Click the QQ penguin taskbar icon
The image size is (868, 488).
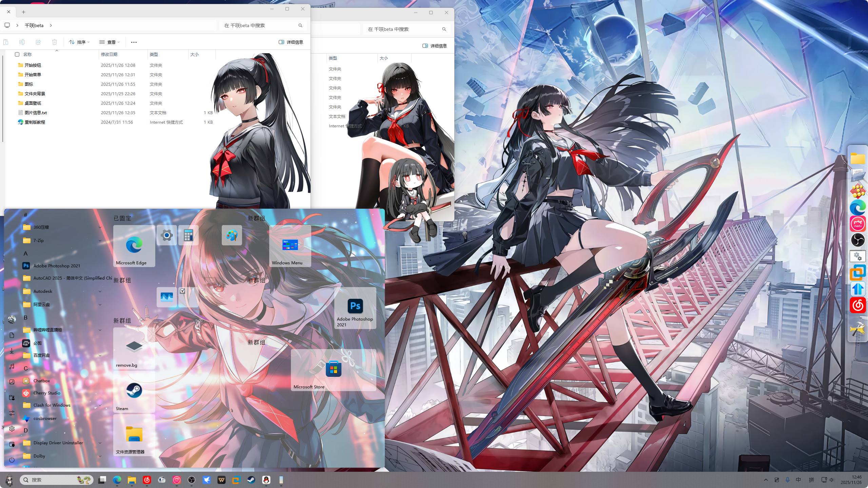266,480
